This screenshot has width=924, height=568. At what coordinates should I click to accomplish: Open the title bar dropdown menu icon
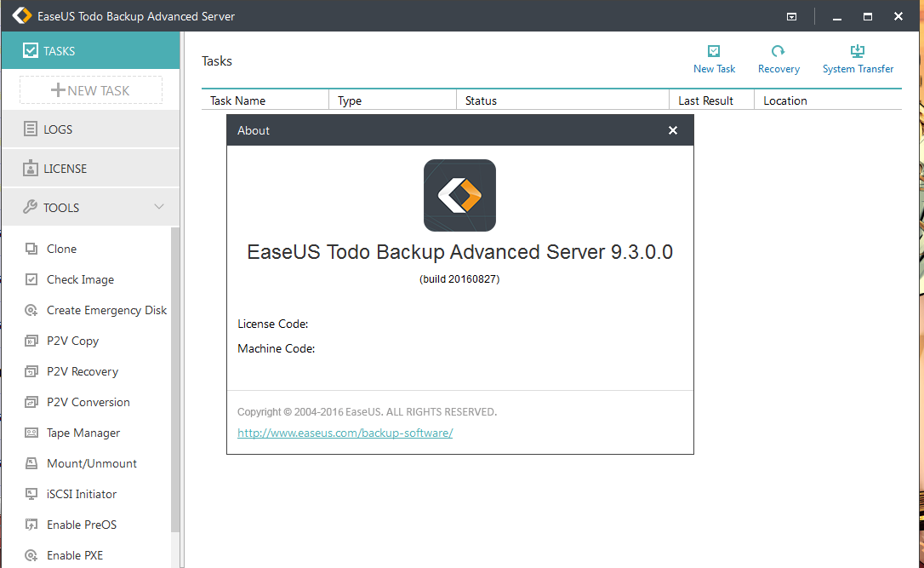(791, 16)
